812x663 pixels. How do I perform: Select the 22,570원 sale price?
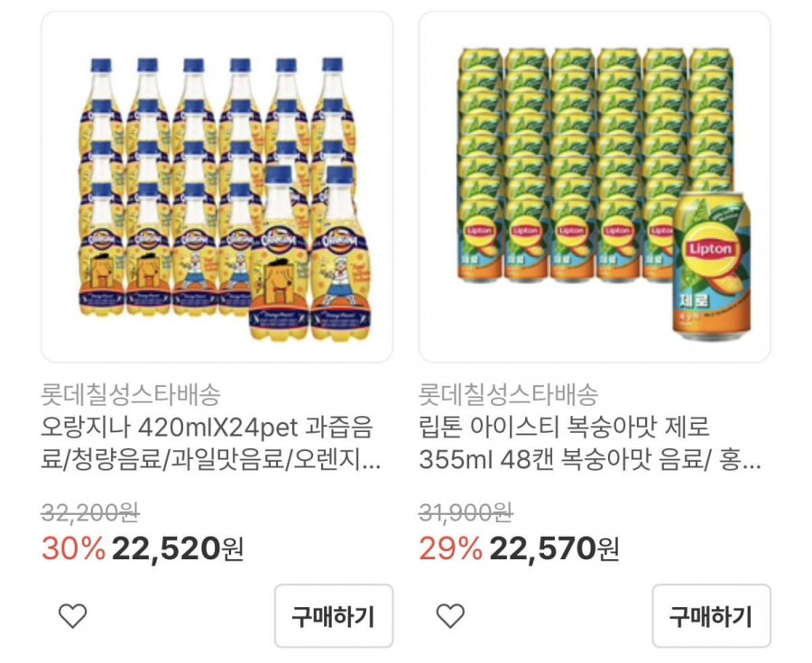(x=555, y=548)
